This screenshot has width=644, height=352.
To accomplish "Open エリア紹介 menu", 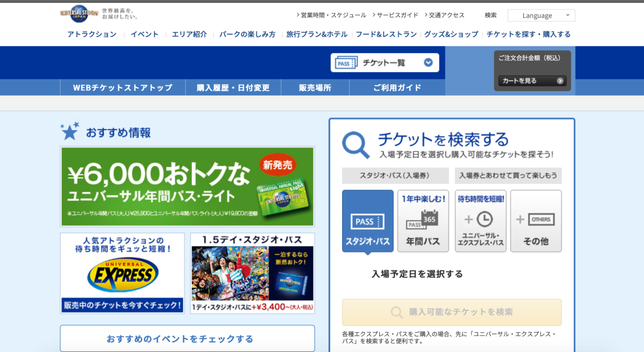I will click(189, 34).
